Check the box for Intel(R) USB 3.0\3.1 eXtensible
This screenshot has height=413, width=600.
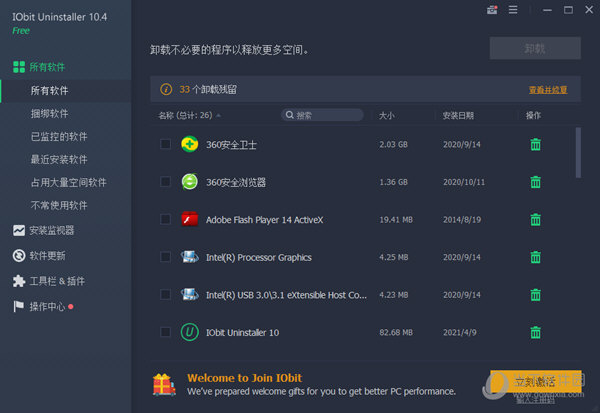click(165, 294)
